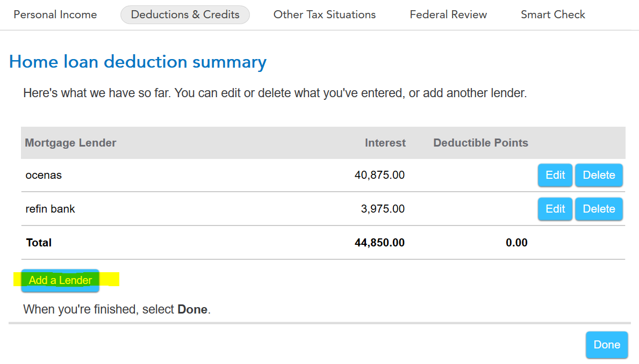
Task: Select the Deductions & Credits tab
Action: pos(185,14)
